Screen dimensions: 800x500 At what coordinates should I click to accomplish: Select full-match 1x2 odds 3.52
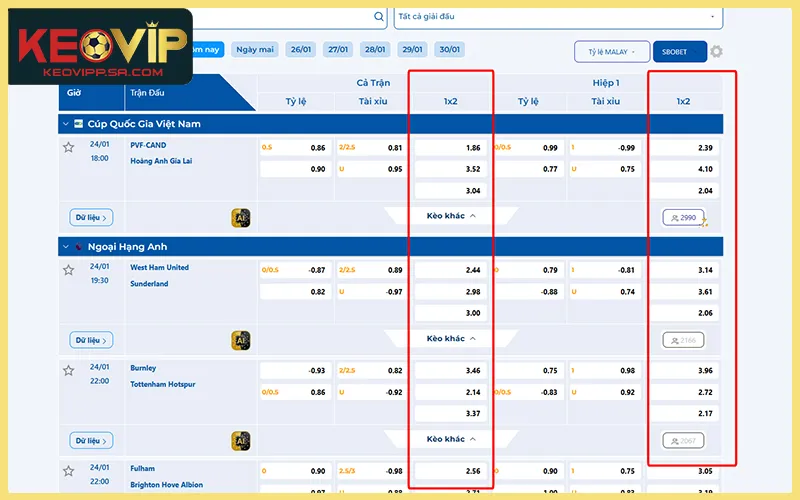(451, 169)
